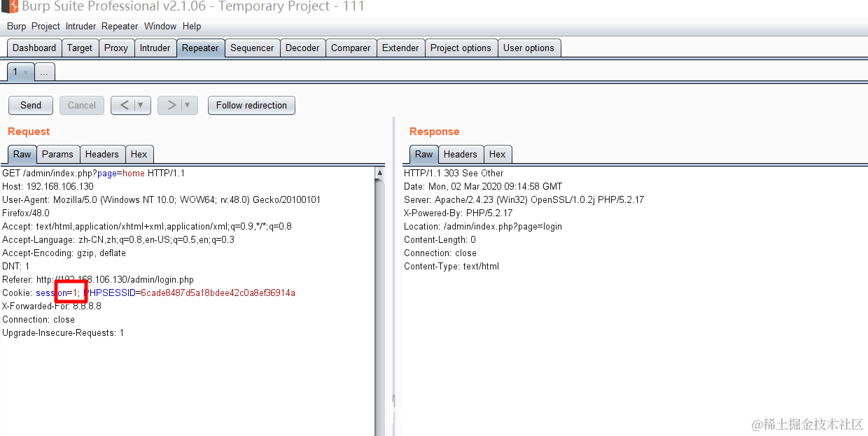Click the Response panel heading

[435, 132]
